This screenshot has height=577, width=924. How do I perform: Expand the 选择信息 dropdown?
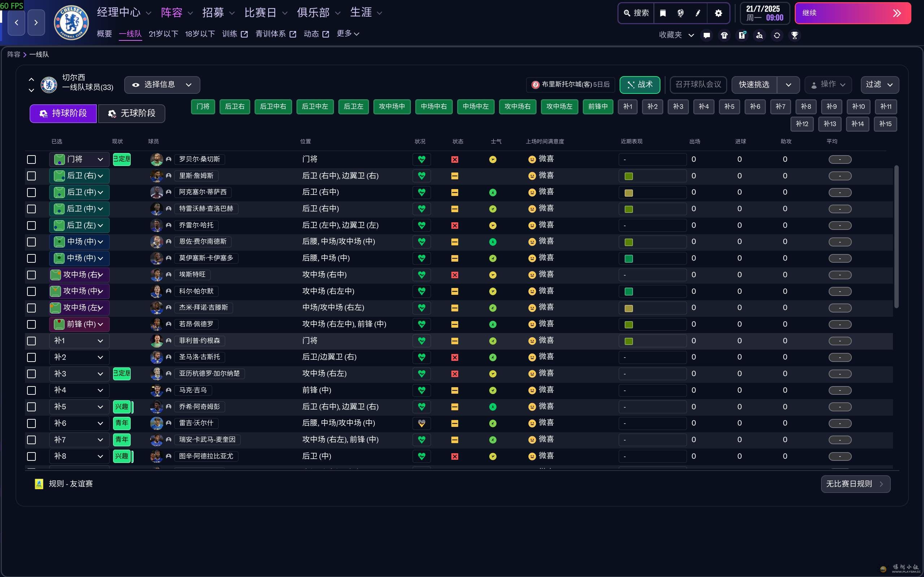[x=162, y=85]
